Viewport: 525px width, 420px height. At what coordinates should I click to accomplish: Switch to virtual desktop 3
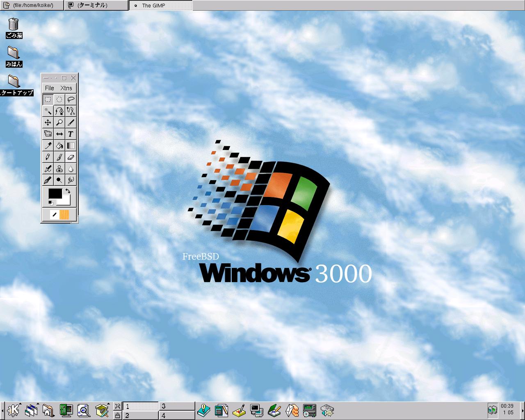tap(177, 406)
